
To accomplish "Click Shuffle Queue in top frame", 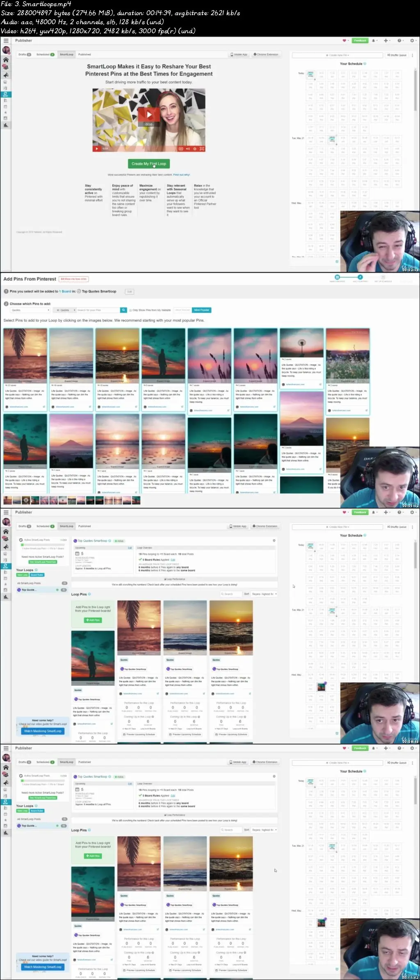I will (397, 55).
